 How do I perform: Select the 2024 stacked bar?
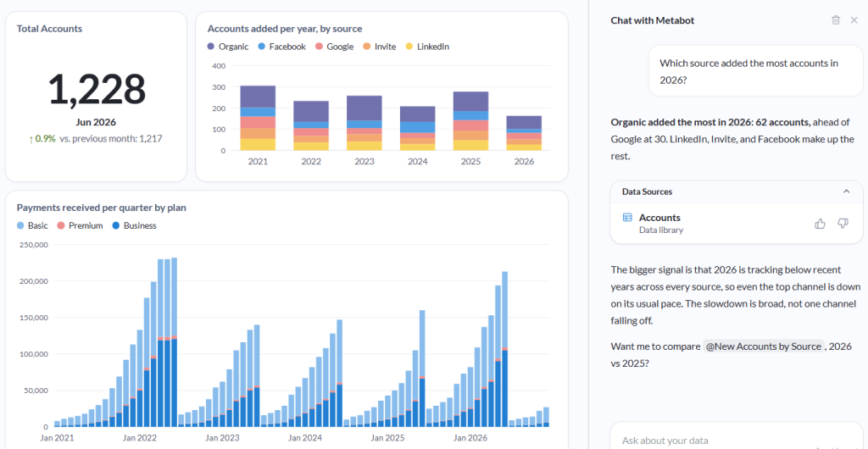[x=417, y=128]
